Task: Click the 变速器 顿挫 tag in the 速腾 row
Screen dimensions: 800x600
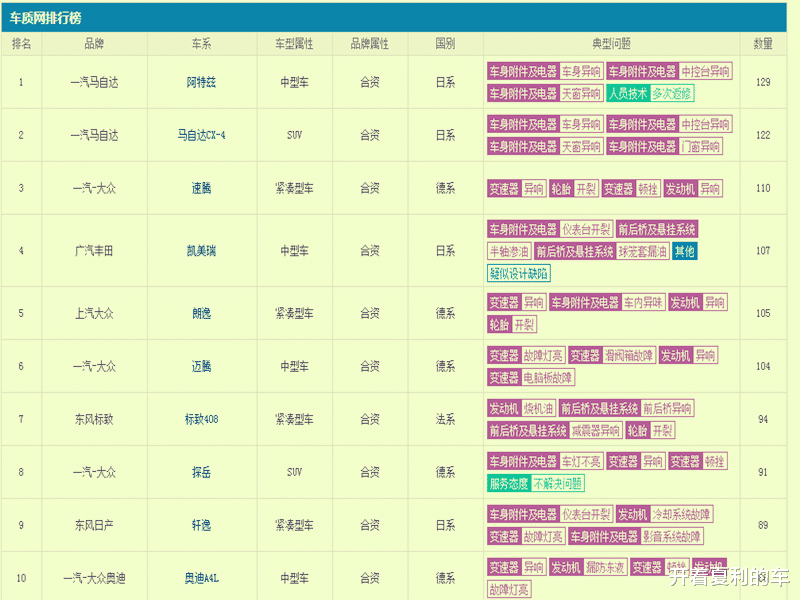Action: [632, 189]
